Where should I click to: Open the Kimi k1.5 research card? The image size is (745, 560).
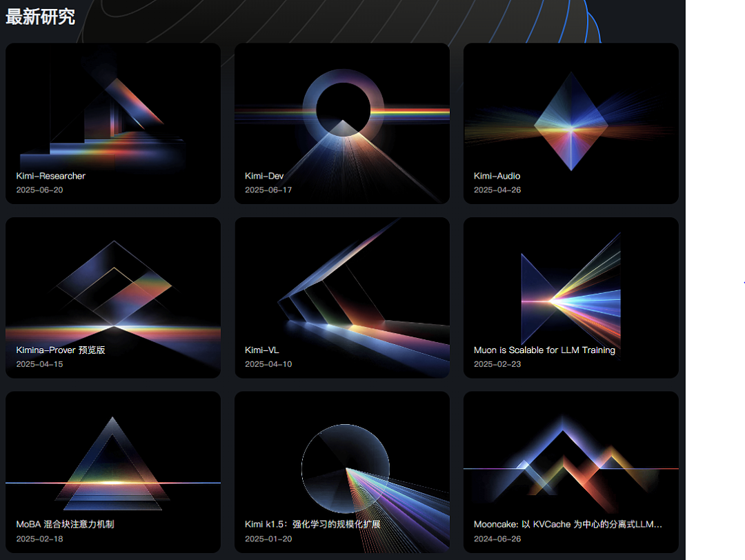342,472
